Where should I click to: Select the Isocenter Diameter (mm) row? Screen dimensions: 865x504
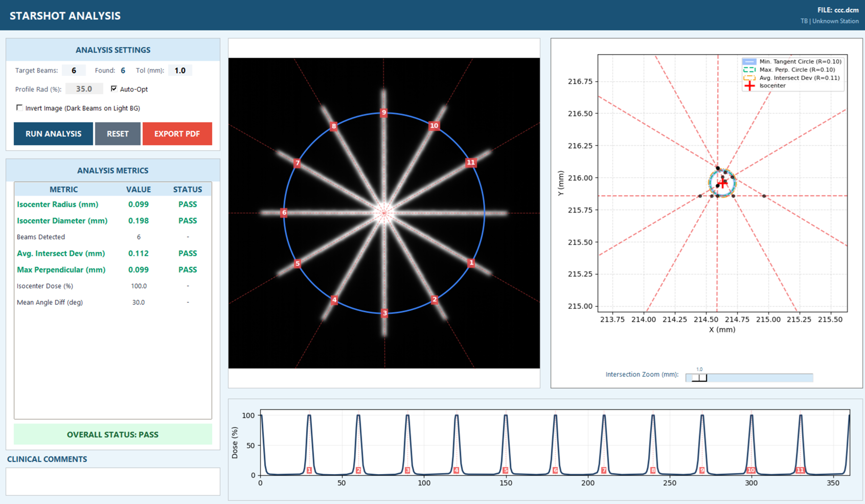click(113, 221)
